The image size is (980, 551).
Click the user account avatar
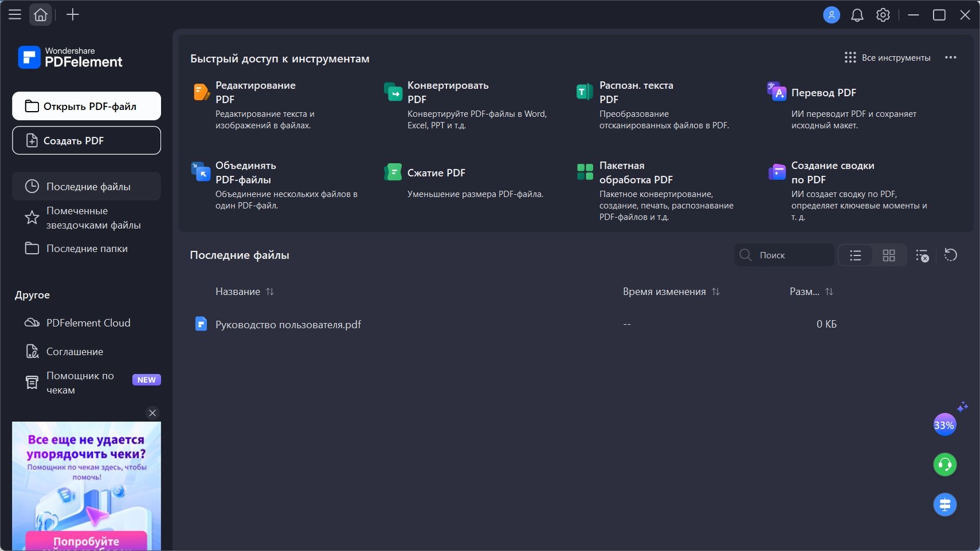[831, 15]
